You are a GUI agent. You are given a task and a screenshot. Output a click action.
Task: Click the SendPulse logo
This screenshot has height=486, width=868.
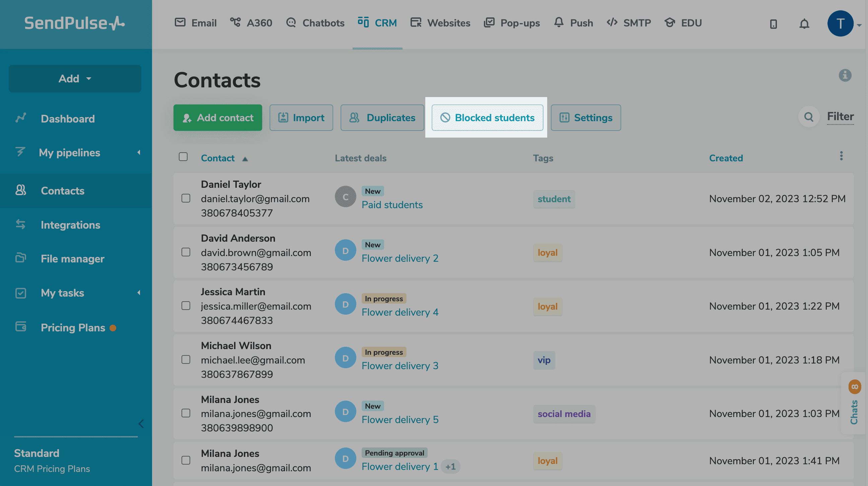(74, 23)
